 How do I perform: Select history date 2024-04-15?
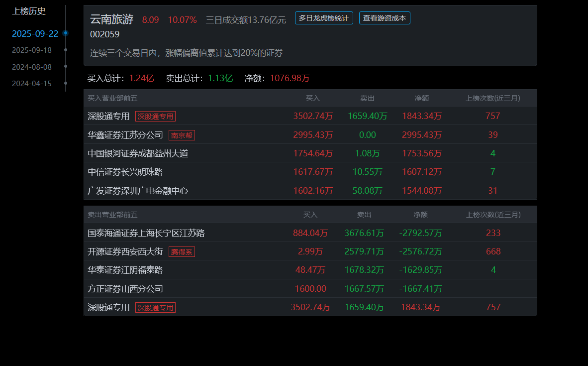pos(32,84)
